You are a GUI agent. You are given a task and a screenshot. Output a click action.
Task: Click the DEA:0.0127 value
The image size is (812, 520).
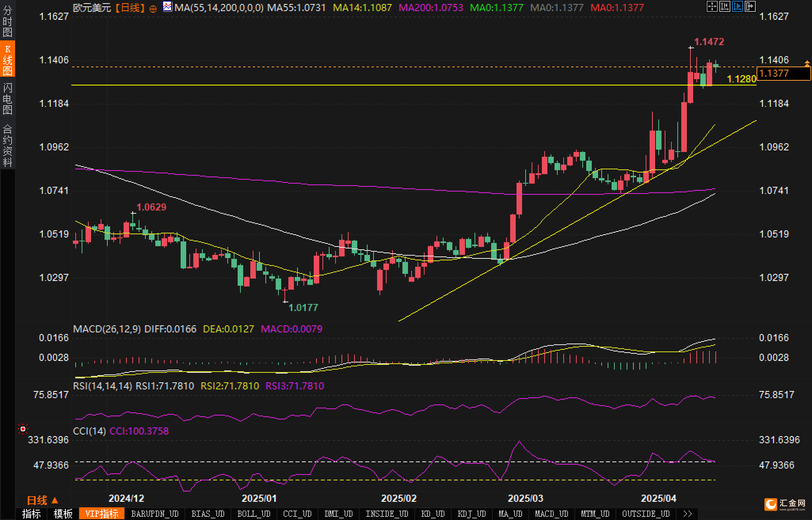coord(228,329)
